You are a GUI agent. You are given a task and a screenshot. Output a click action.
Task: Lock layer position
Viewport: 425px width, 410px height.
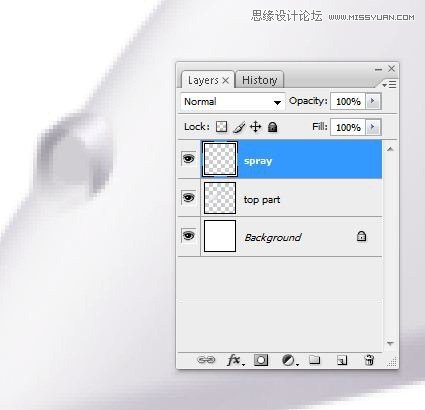256,127
